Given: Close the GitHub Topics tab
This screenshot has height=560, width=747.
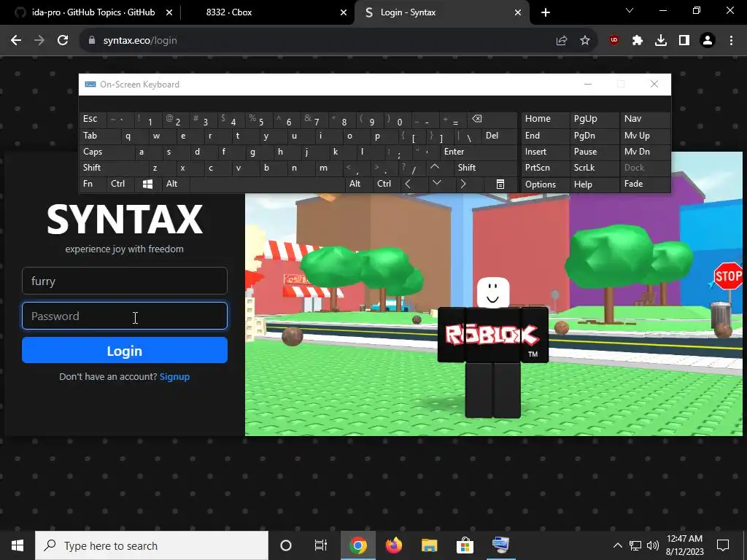Looking at the screenshot, I should 169,12.
